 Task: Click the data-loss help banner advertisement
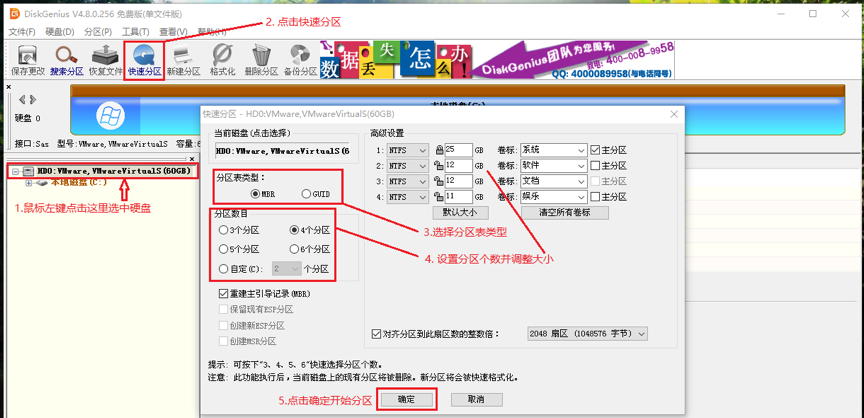pos(496,59)
